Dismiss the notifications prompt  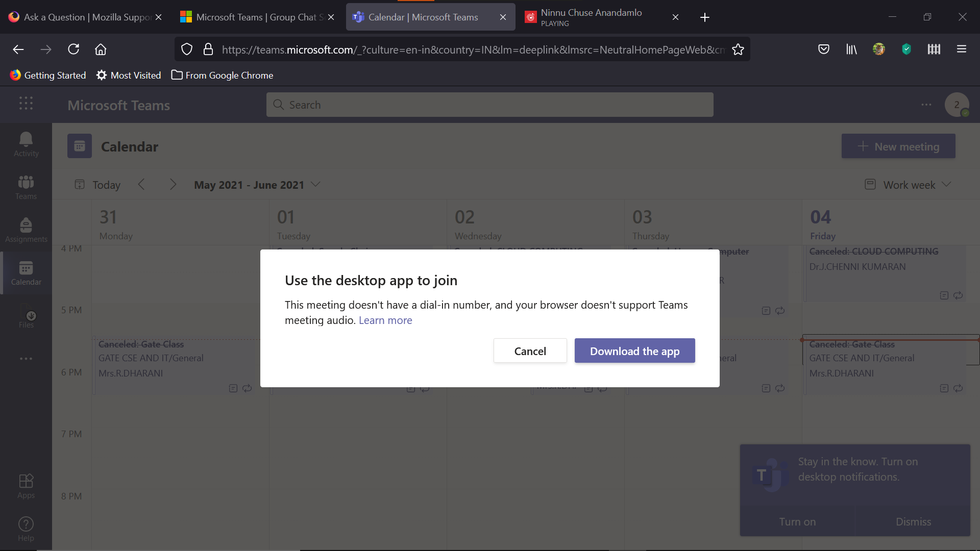coord(913,521)
